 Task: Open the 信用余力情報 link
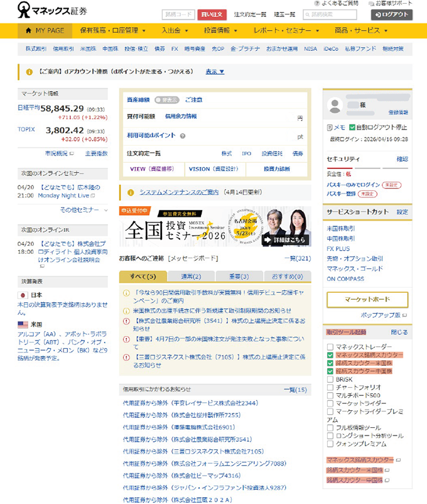pyautogui.click(x=181, y=116)
